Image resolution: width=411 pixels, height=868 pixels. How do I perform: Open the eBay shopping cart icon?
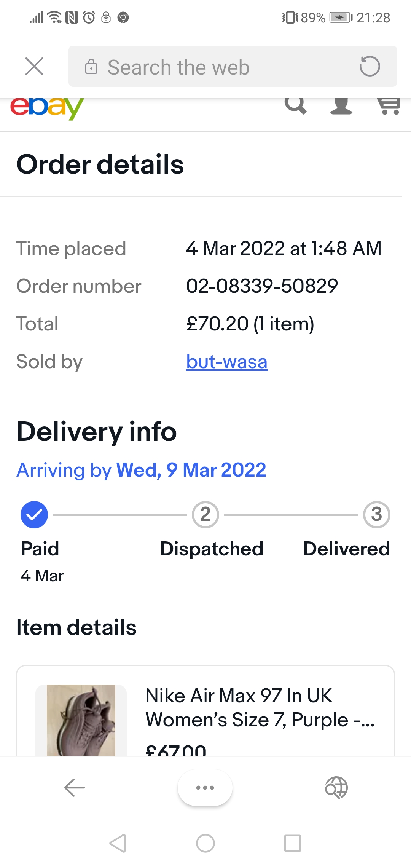click(388, 106)
